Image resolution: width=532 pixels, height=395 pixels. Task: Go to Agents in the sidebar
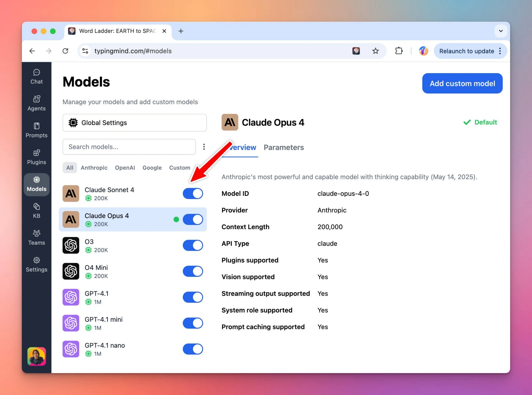coord(36,103)
